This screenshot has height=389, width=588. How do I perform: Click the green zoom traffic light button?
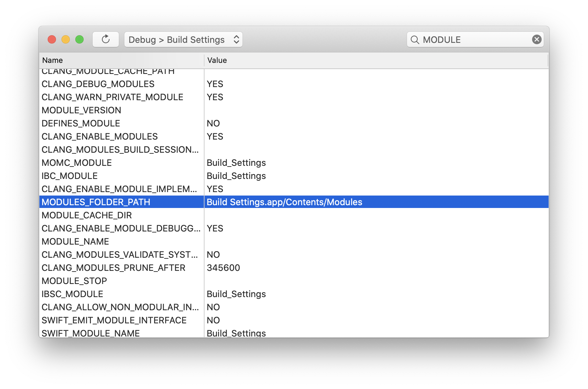coord(79,39)
